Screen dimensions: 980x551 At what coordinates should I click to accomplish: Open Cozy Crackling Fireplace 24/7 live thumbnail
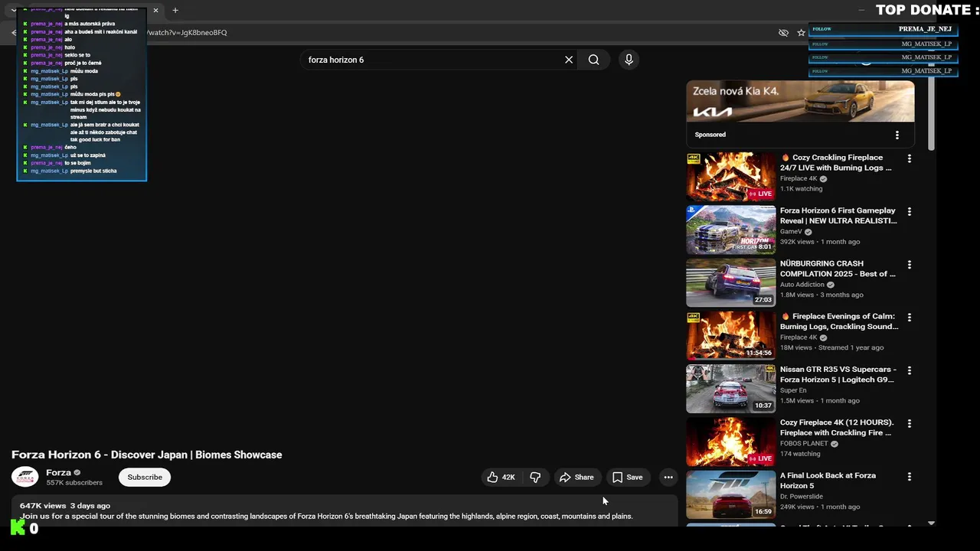point(731,177)
